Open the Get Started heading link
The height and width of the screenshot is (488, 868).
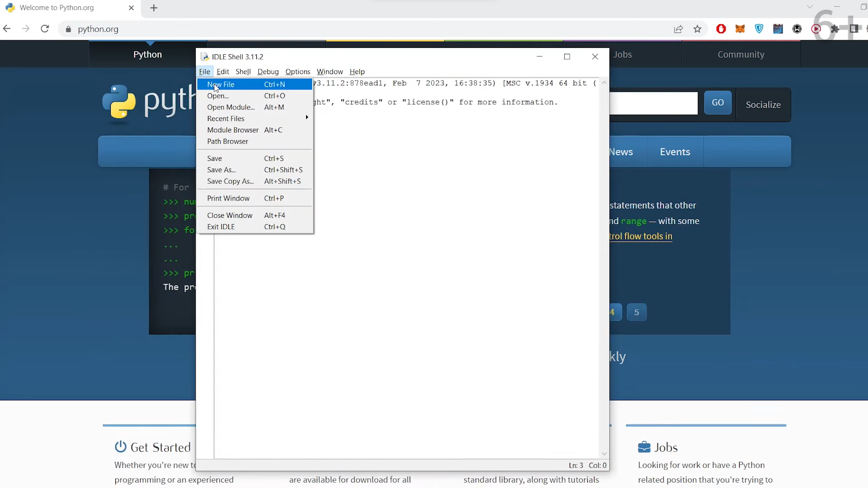pos(160,447)
